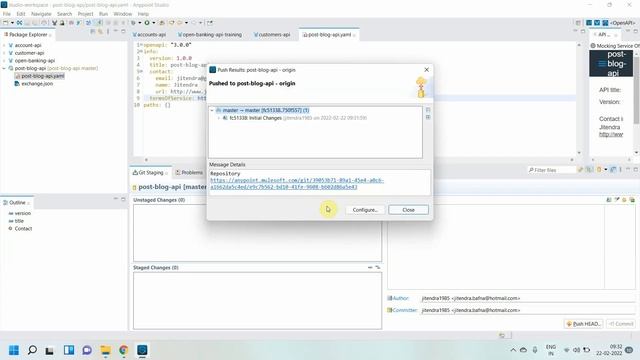The width and height of the screenshot is (640, 360).
Task: Click the Run green circle toolbar icon
Action: (x=147, y=23)
